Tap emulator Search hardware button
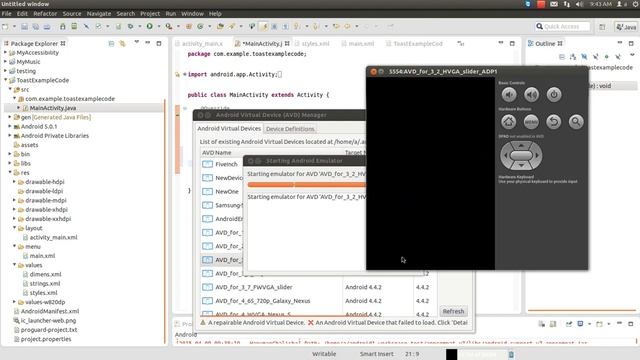Image resolution: width=640 pixels, height=360 pixels. point(576,122)
